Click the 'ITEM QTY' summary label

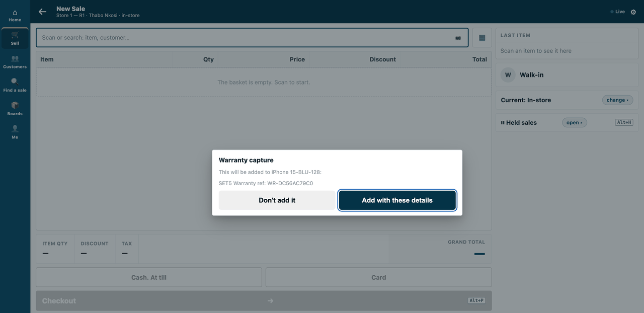pyautogui.click(x=55, y=244)
